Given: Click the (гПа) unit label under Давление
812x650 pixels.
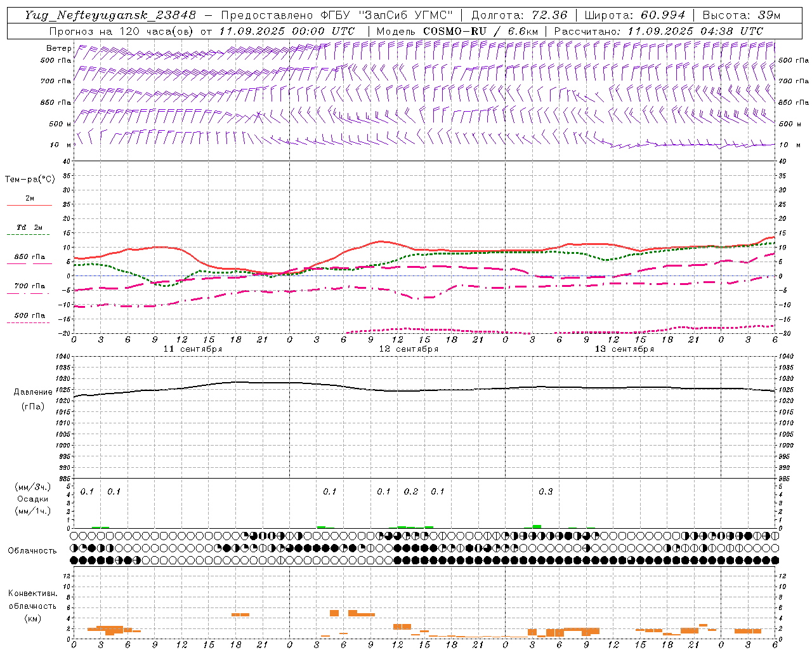Looking at the screenshot, I should click(33, 406).
